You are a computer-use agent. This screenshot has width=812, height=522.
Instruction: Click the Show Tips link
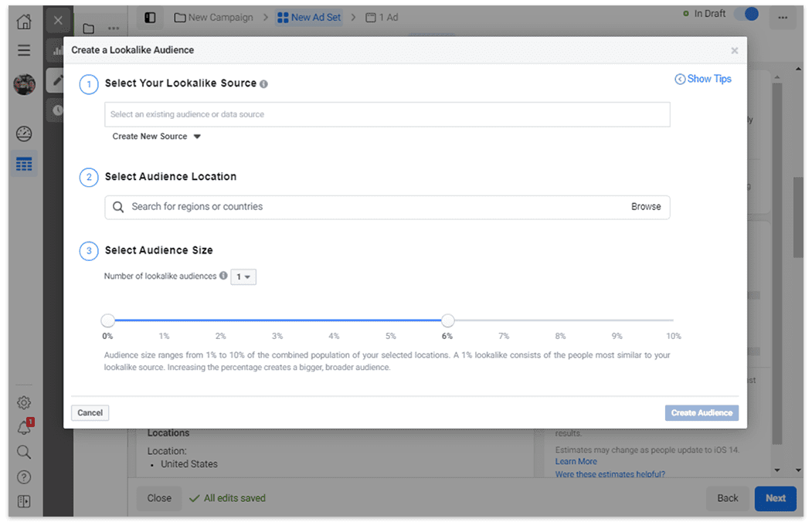coord(703,79)
